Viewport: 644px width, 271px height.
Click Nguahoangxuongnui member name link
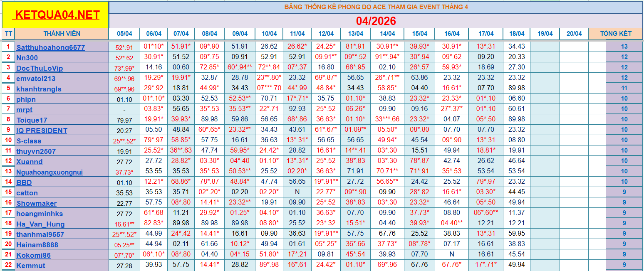point(50,172)
